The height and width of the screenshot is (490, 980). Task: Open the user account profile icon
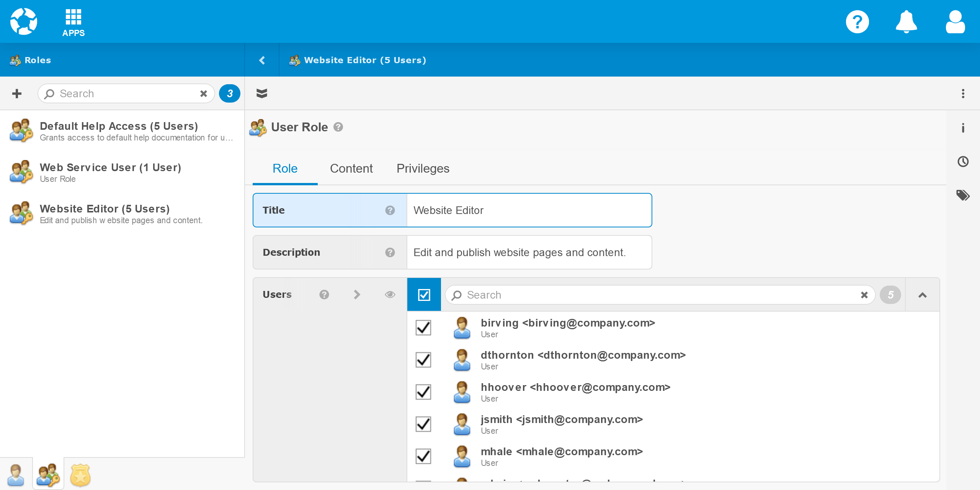point(955,22)
